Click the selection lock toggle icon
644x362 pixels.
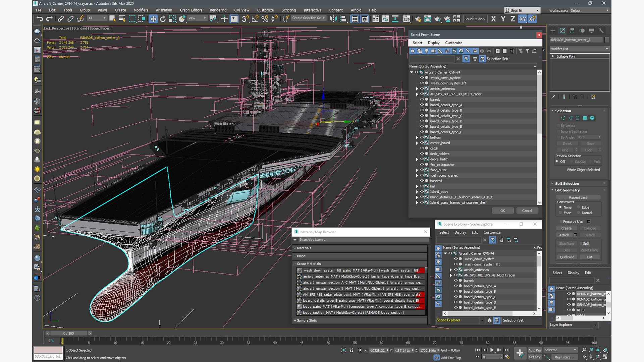click(x=352, y=350)
